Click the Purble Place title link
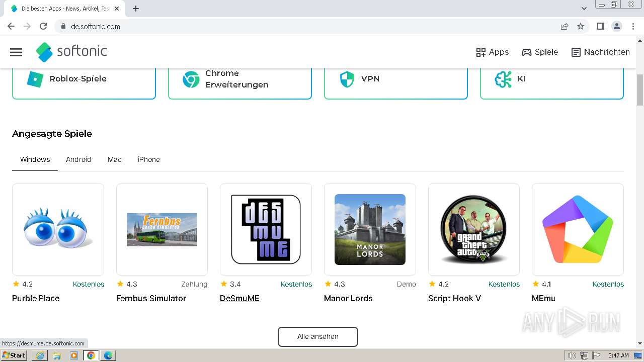 (36, 298)
